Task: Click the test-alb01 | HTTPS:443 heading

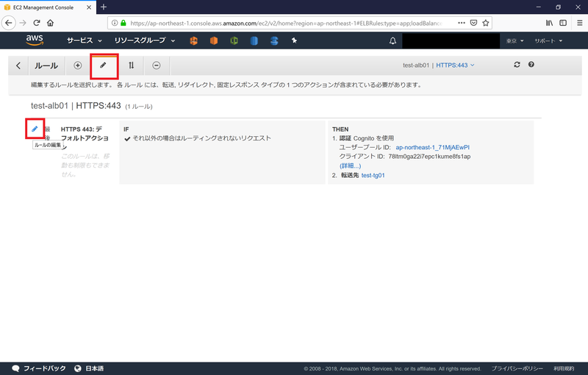Action: pos(76,106)
